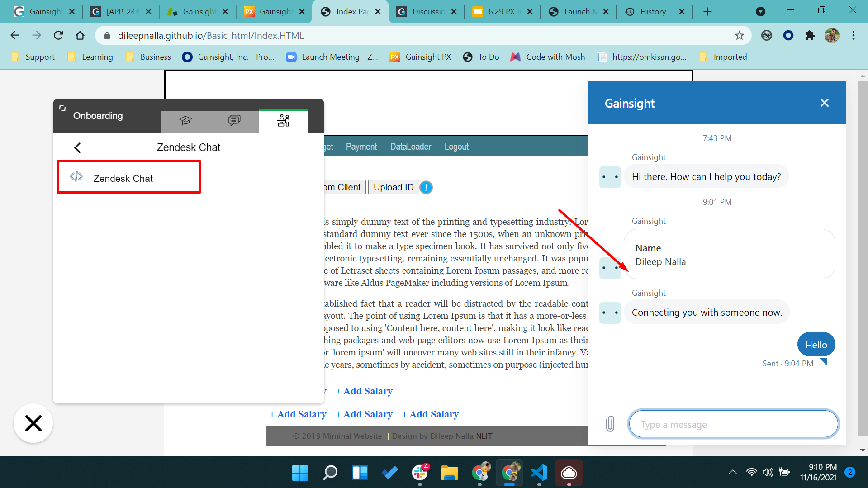Switch to the [APP-244 tab
Screen dimensions: 868x488
click(x=120, y=12)
